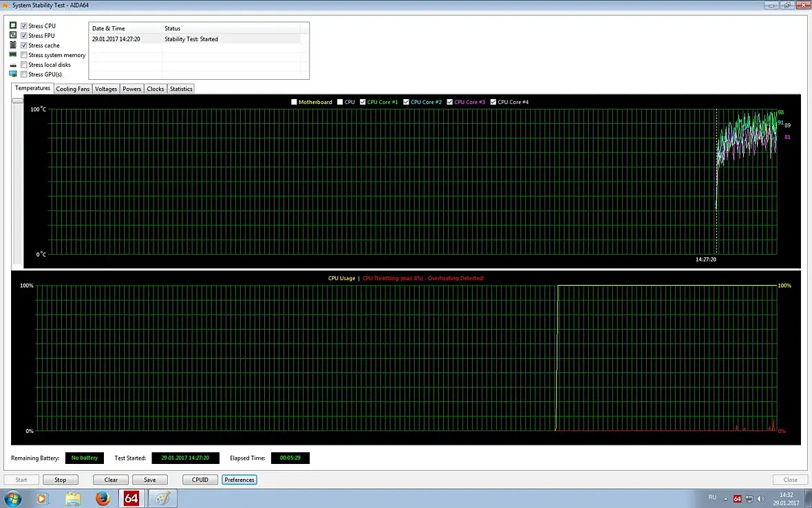
Task: Toggle the Stress CPU checkbox
Action: pyautogui.click(x=24, y=26)
